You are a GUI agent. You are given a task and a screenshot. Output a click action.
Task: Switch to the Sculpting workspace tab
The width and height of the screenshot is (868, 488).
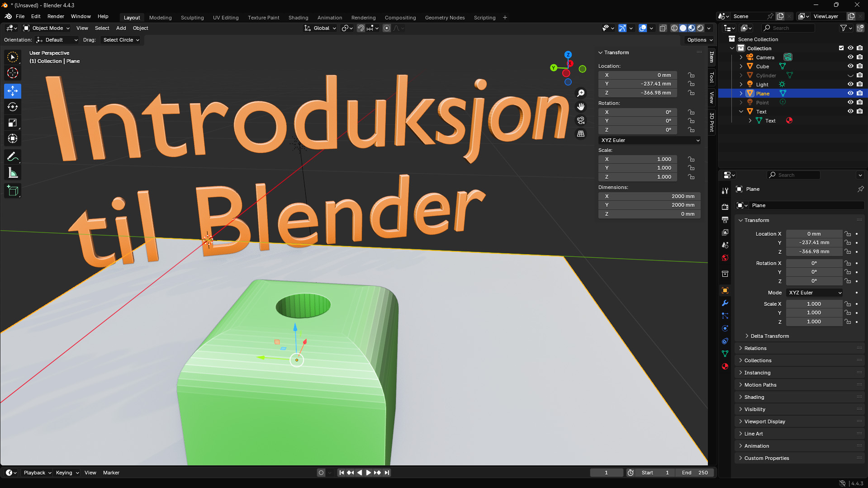click(x=192, y=18)
